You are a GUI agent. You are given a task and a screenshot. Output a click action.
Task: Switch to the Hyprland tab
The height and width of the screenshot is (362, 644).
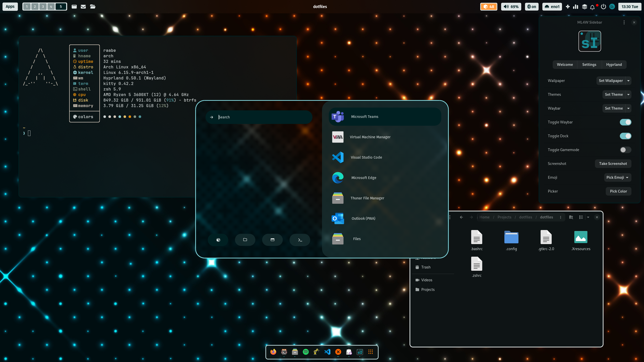tap(614, 65)
